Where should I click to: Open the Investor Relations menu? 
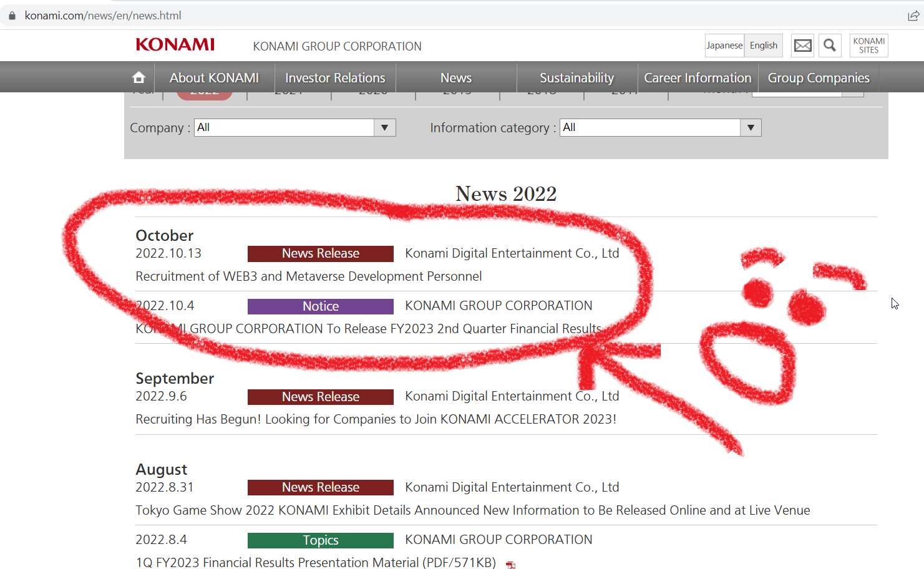335,77
